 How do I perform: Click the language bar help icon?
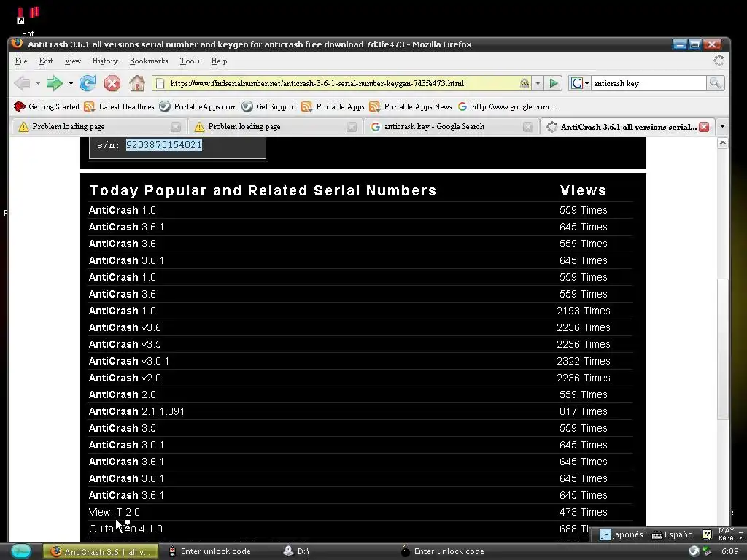coord(708,534)
